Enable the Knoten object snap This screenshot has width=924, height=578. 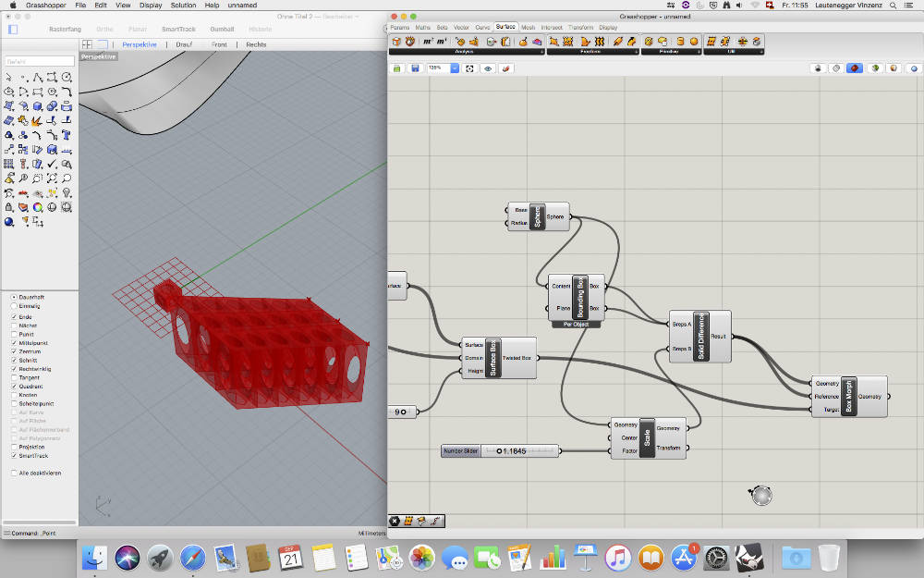[14, 395]
